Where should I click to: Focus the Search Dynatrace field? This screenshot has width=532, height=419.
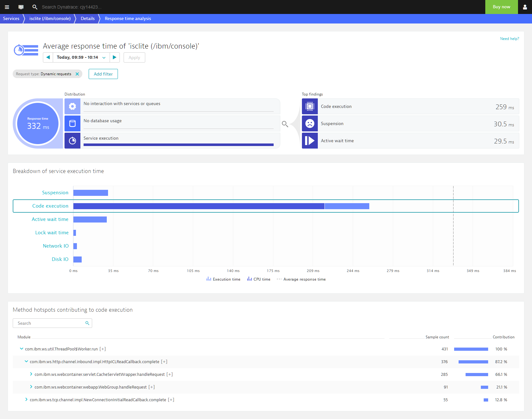(x=72, y=7)
